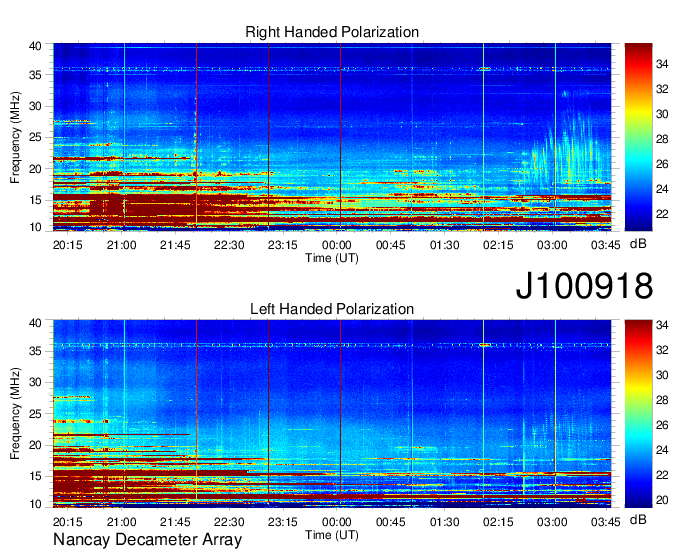This screenshot has width=680, height=552.
Task: Click the "Left Handed Polarization" plot title
Action: click(x=332, y=309)
